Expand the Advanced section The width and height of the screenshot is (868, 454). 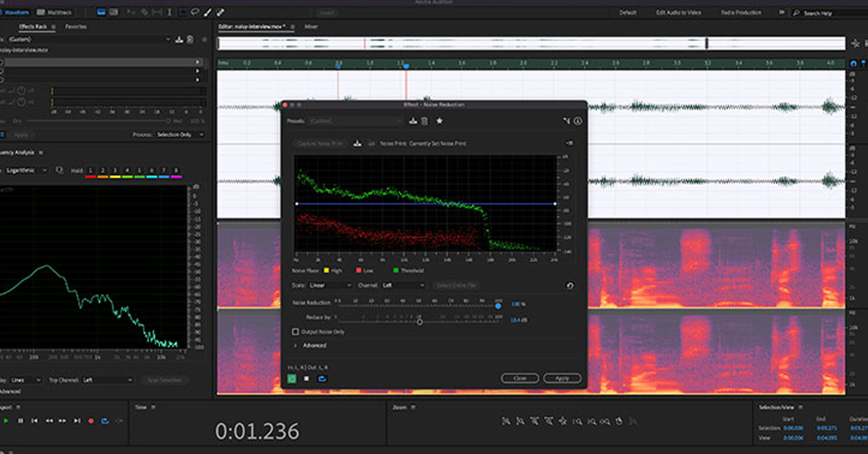(x=295, y=345)
